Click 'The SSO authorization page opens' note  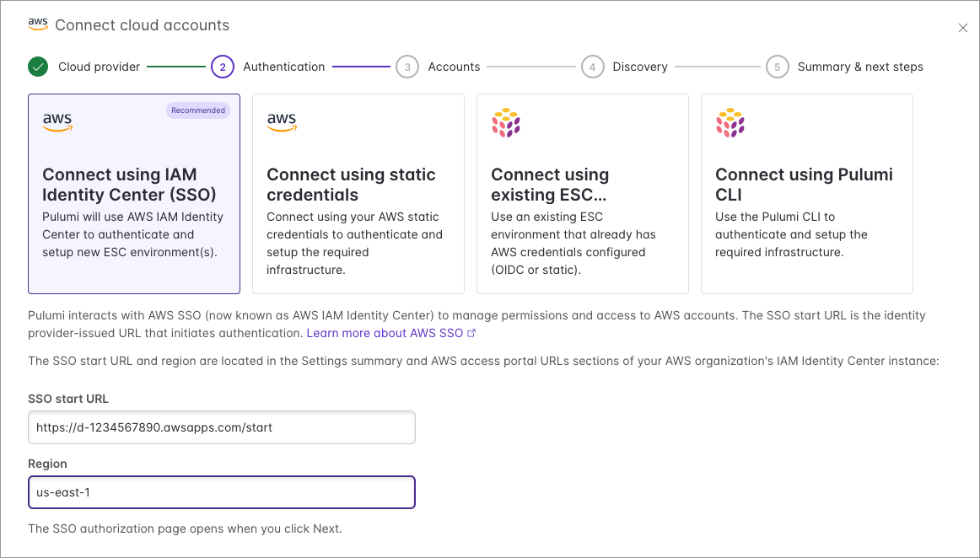pos(185,528)
